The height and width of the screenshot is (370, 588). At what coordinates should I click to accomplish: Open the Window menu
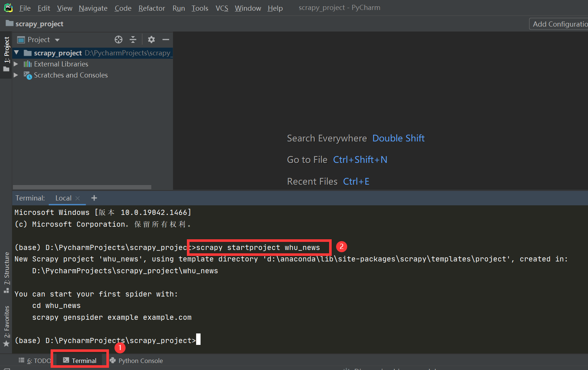[x=248, y=8]
